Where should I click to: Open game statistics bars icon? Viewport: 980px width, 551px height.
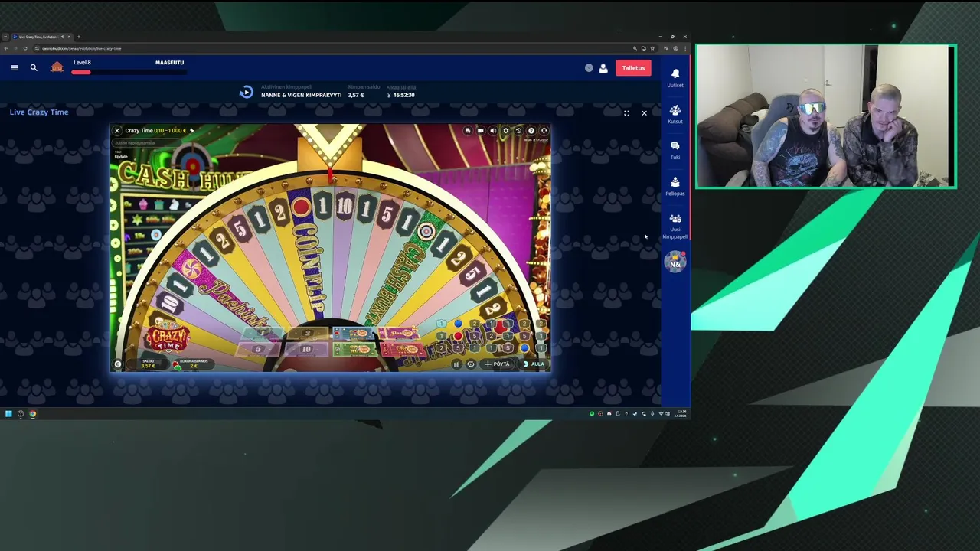456,364
